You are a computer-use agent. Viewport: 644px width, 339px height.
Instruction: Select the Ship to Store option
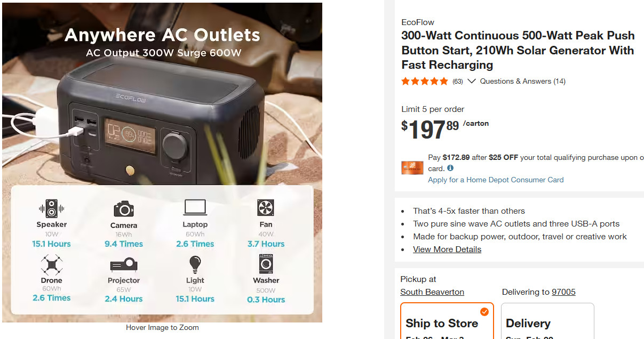coord(447,321)
